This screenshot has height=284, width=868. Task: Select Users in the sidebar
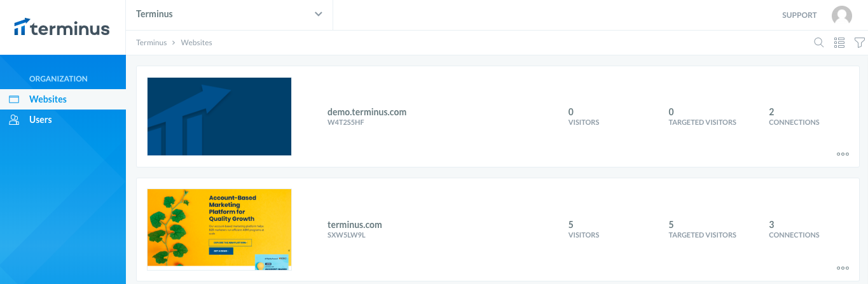click(63, 120)
